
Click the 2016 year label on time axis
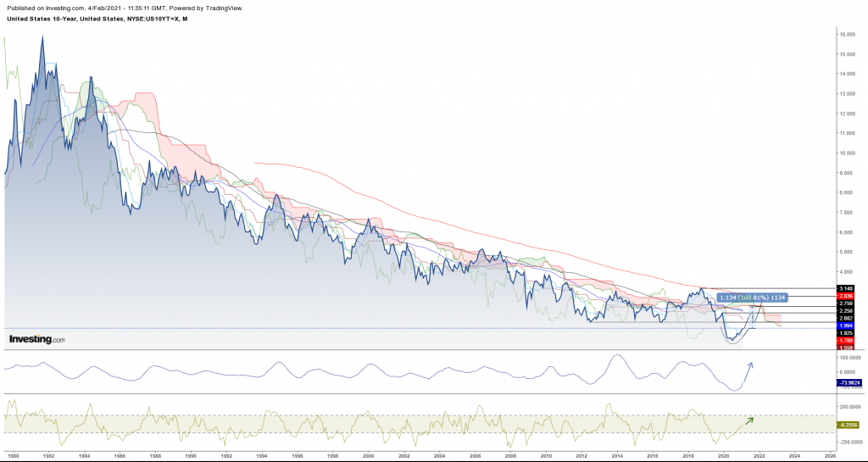click(653, 457)
